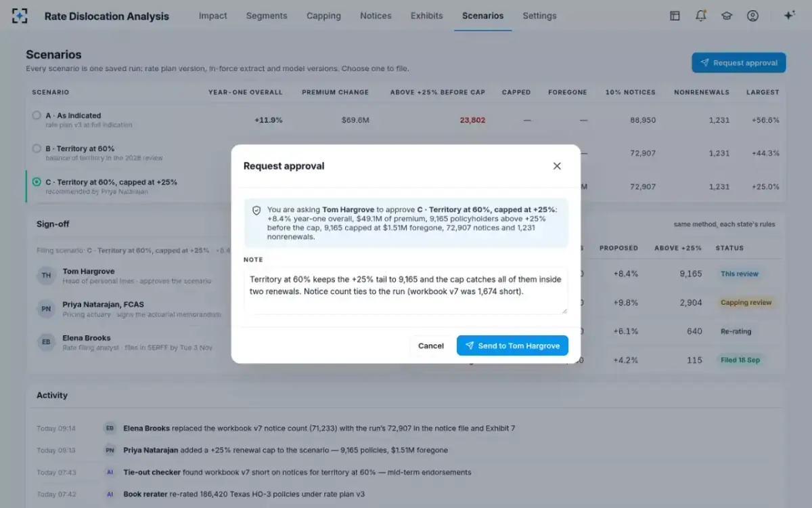
Task: Click the YEAR-ONE OVERALL column header
Action: tap(246, 92)
